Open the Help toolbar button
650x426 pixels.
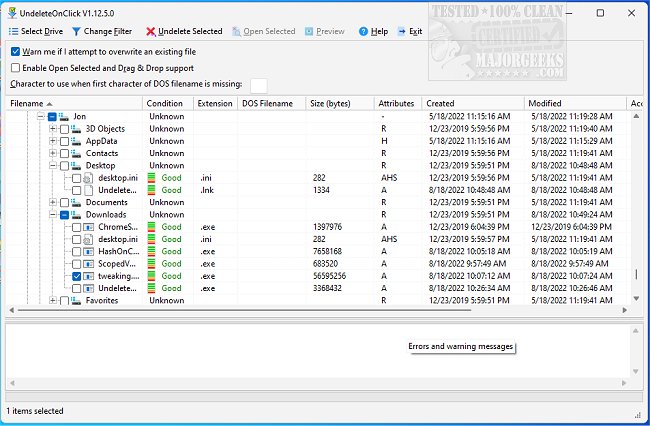(x=374, y=31)
